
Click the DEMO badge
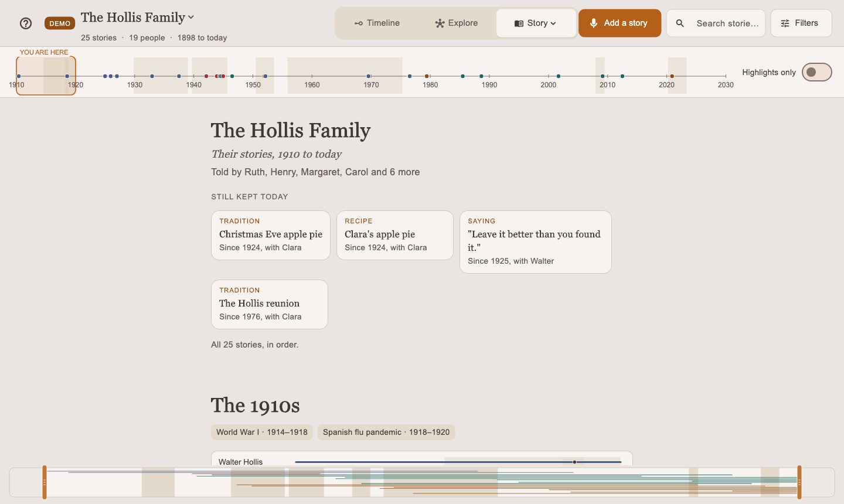60,23
